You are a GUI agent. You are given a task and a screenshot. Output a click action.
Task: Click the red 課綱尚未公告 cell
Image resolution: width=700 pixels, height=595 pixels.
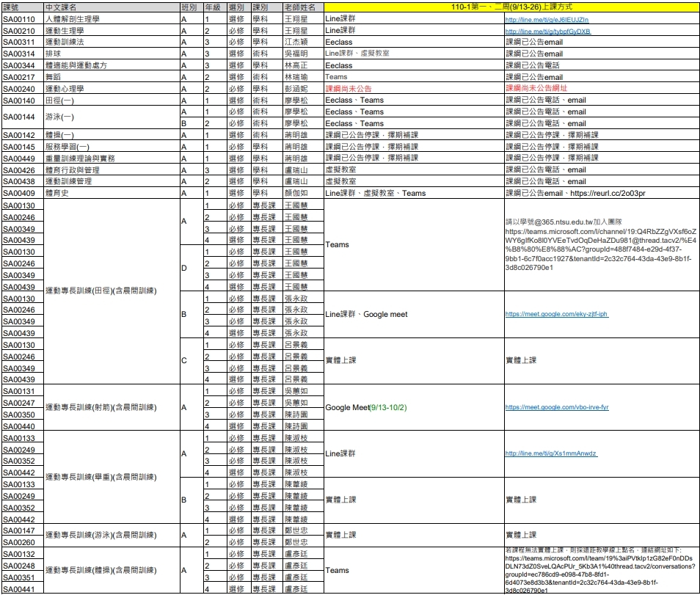point(415,88)
